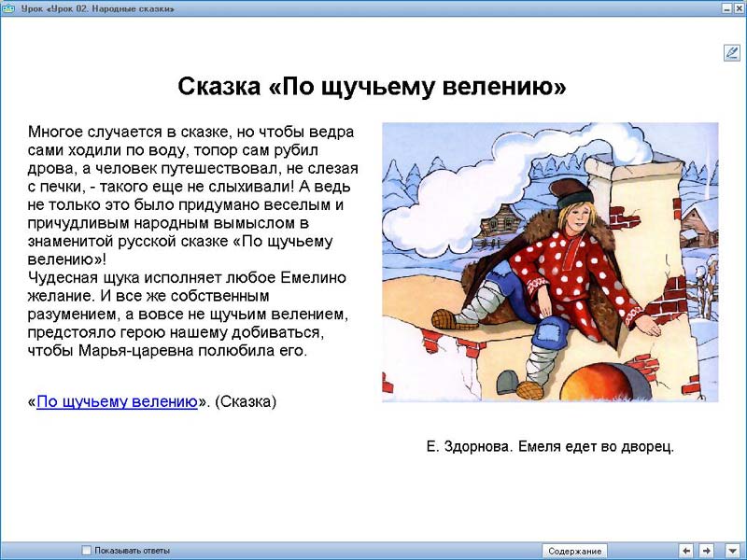This screenshot has width=747, height=560.
Task: Click the paragraph starting Чудесная щука исполняет
Action: [x=189, y=314]
